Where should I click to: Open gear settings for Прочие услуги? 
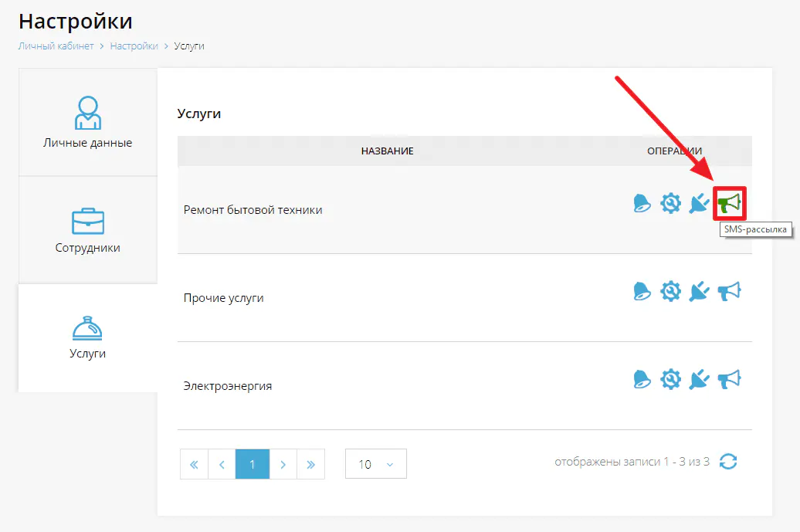(x=670, y=292)
